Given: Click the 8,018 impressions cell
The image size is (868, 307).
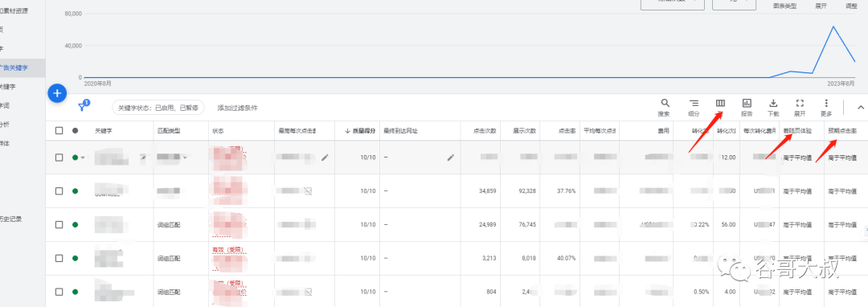Looking at the screenshot, I should [529, 258].
